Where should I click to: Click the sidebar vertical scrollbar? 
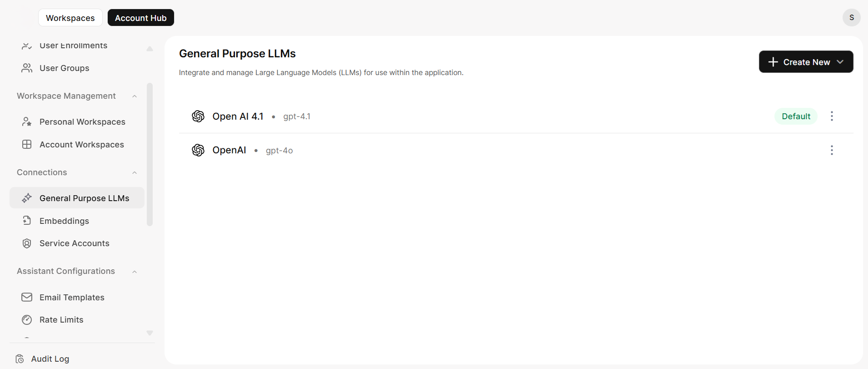tap(150, 154)
